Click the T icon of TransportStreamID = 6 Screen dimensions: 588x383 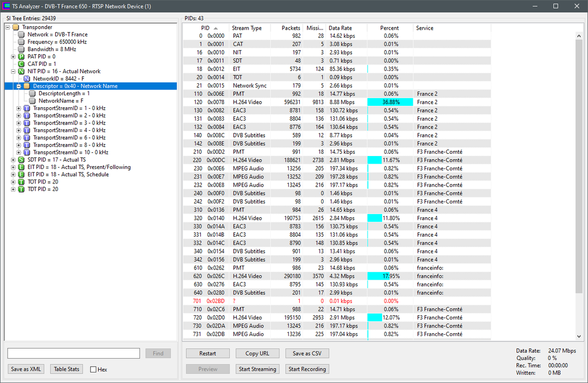[26, 137]
